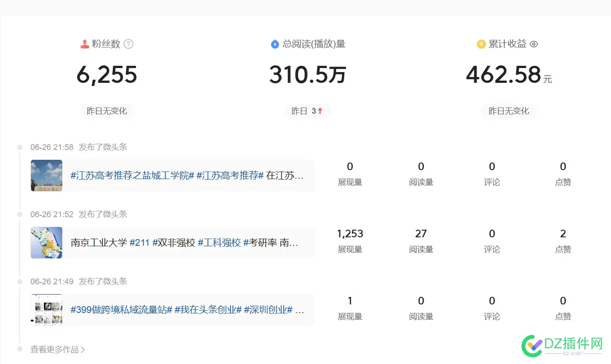Click the red up arrow beside 昨日 3
This screenshot has width=611, height=364.
click(320, 111)
